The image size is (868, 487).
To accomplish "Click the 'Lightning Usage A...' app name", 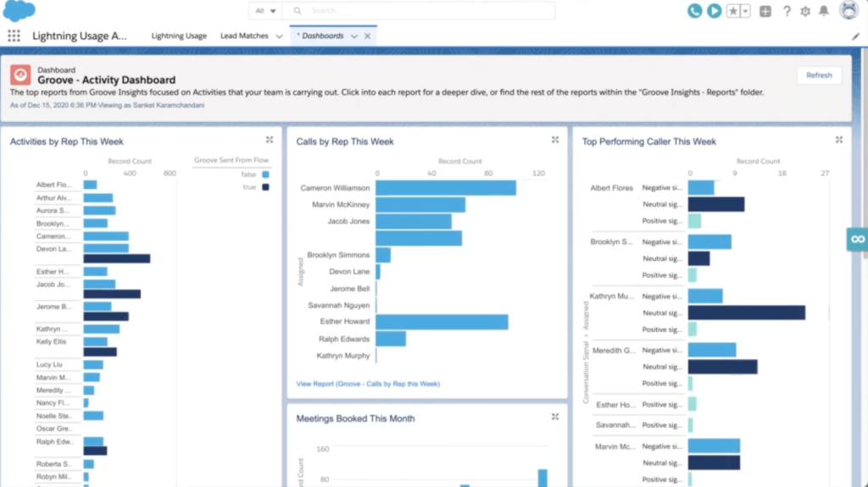I will click(x=79, y=36).
